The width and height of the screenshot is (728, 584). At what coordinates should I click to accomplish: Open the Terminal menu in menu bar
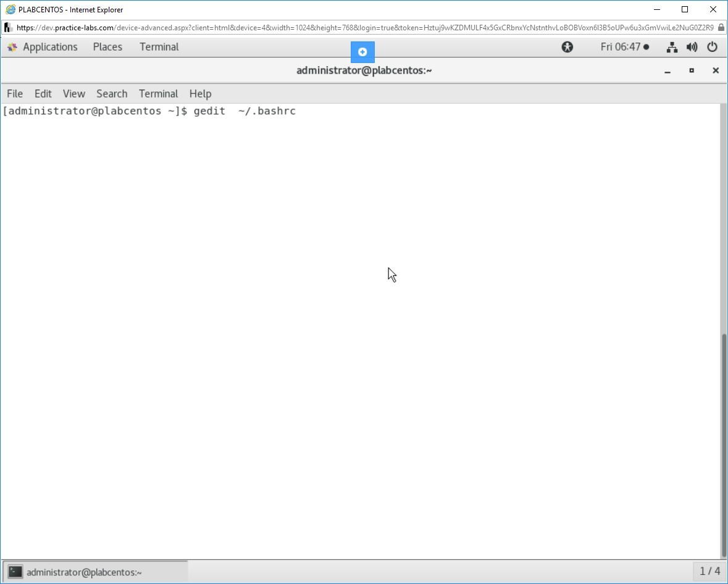pyautogui.click(x=158, y=94)
